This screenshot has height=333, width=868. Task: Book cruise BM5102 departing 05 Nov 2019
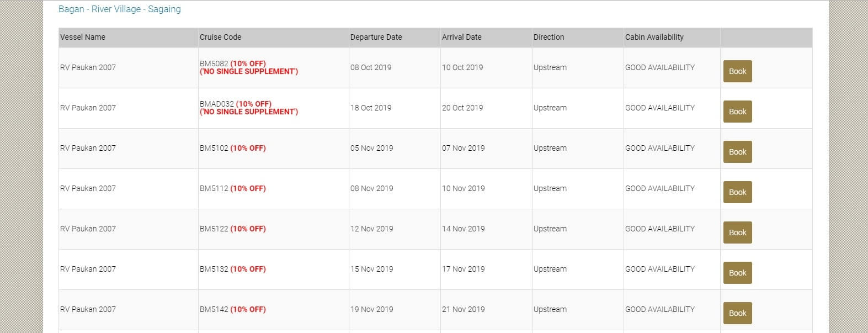coord(737,152)
